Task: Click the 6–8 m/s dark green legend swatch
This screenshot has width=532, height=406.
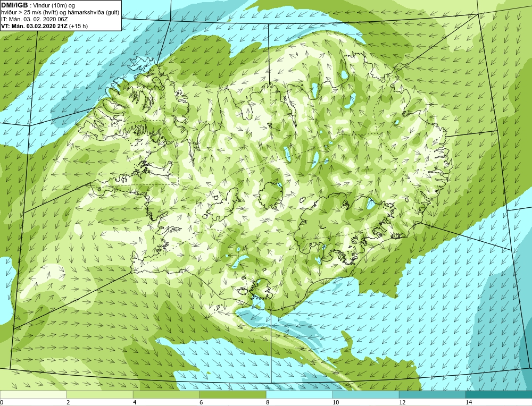Action: [x=233, y=394]
